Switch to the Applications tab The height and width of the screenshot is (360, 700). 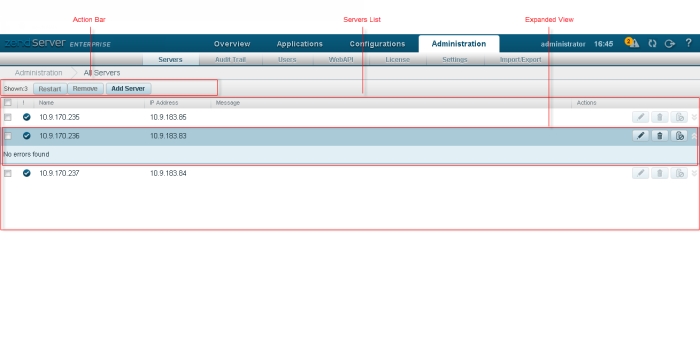tap(300, 44)
